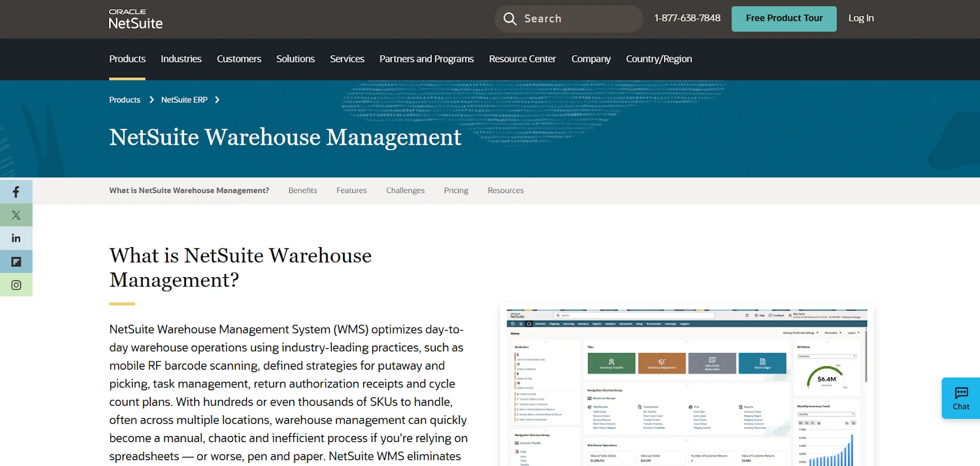Share page on Facebook
Image resolution: width=980 pixels, height=466 pixels.
coord(16,192)
